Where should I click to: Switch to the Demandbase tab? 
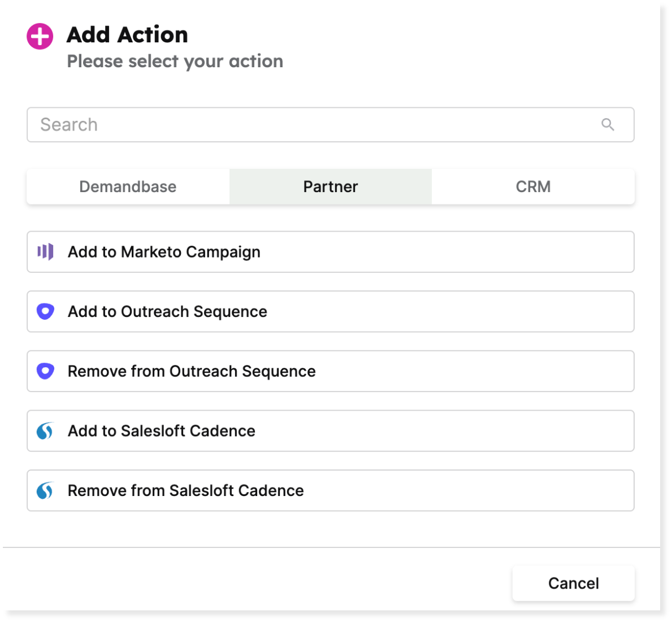pyautogui.click(x=128, y=187)
